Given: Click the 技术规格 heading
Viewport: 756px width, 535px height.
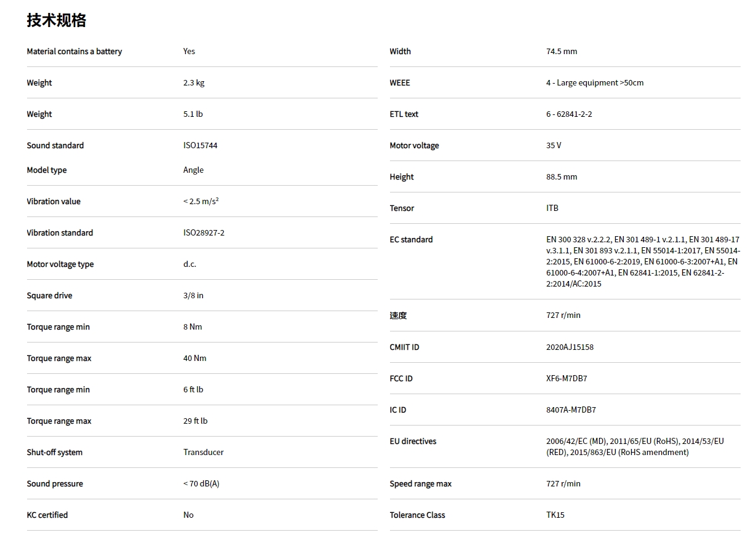Looking at the screenshot, I should click(x=56, y=20).
